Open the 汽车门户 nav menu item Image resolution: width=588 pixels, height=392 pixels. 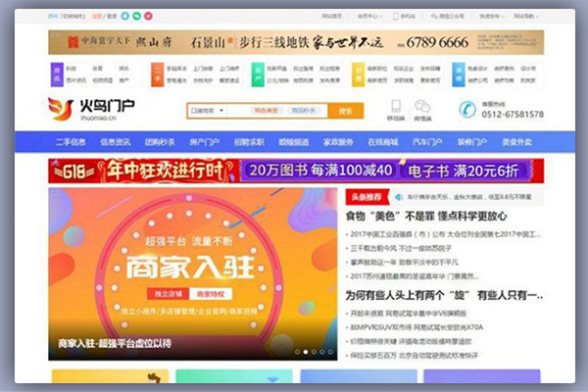(427, 142)
